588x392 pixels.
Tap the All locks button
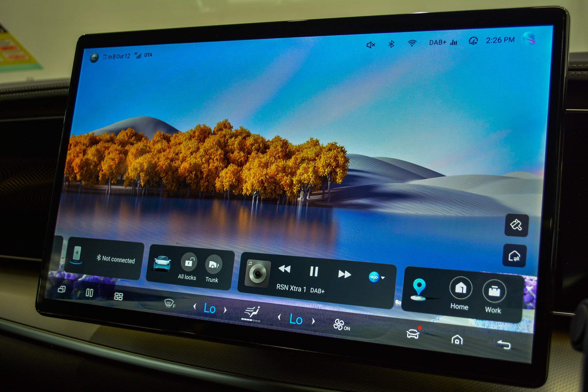coord(188,262)
